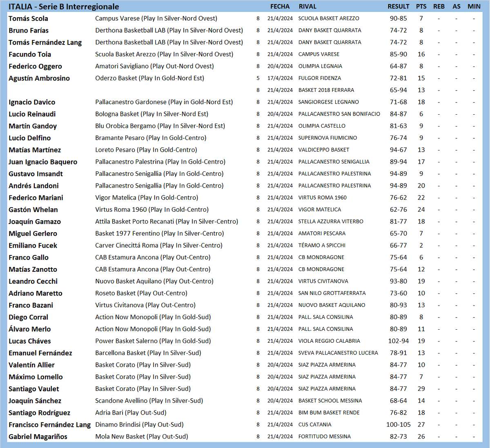Click player name Álvaro Merlo
Screen dimensions: 490x448
coord(30,329)
